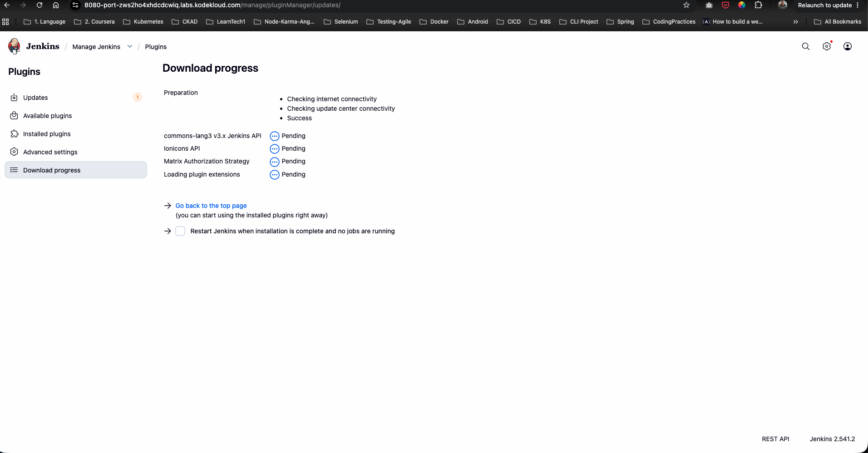This screenshot has width=868, height=453.
Task: Click the arrow icon beside Go back link
Action: click(x=168, y=206)
